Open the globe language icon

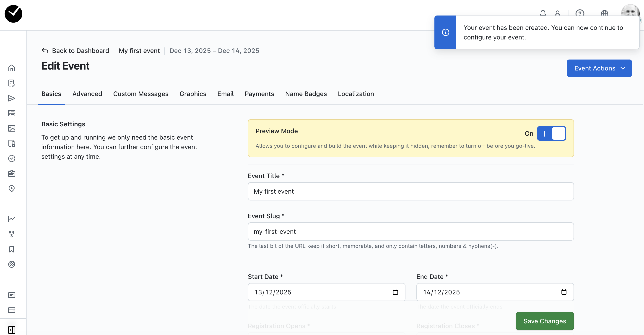coord(604,13)
